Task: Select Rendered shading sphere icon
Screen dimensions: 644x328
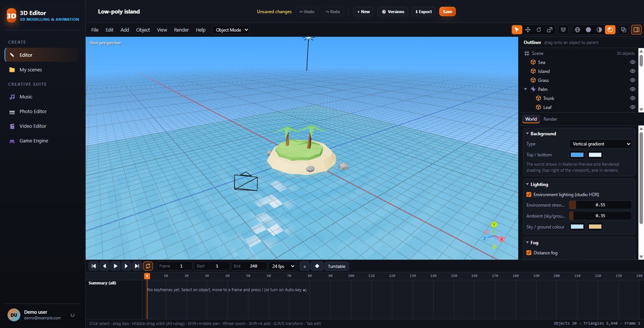Action: 610,30
